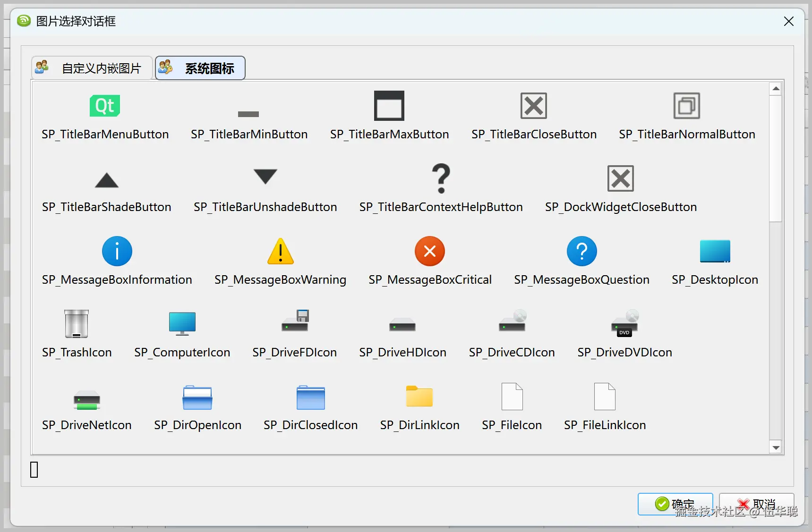812x532 pixels.
Task: Click the SP_DesktopIcon label text
Action: coord(715,280)
